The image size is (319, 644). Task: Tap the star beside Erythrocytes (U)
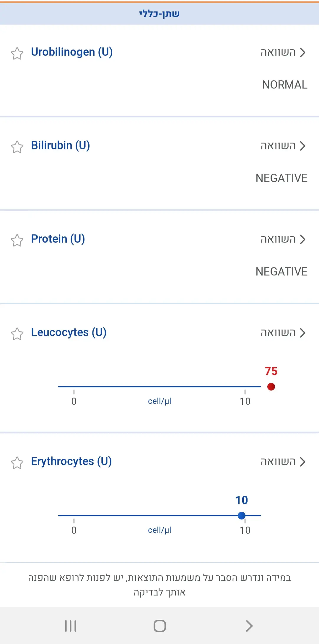[17, 463]
